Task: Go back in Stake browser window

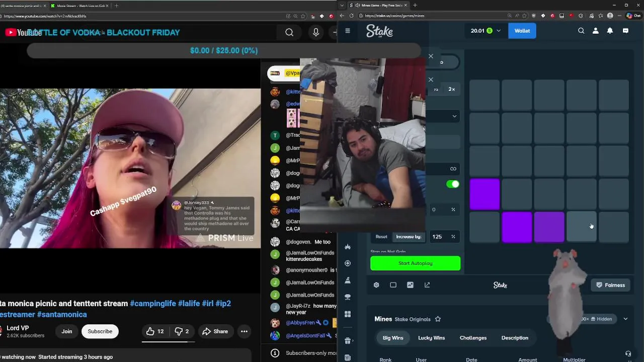Action: (x=342, y=16)
